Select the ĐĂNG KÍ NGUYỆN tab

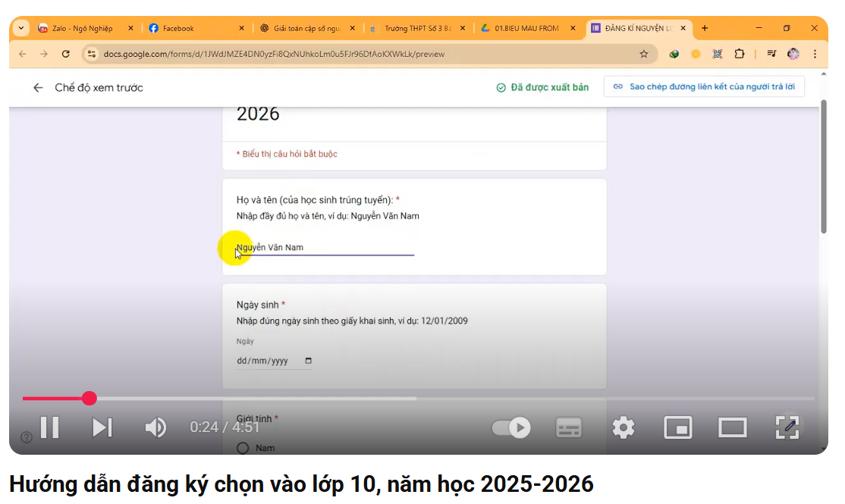(x=637, y=28)
